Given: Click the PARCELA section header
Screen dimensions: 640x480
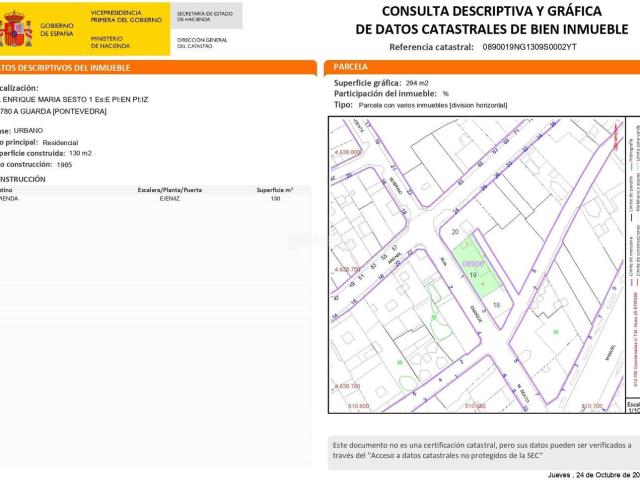Looking at the screenshot, I should pyautogui.click(x=349, y=67).
